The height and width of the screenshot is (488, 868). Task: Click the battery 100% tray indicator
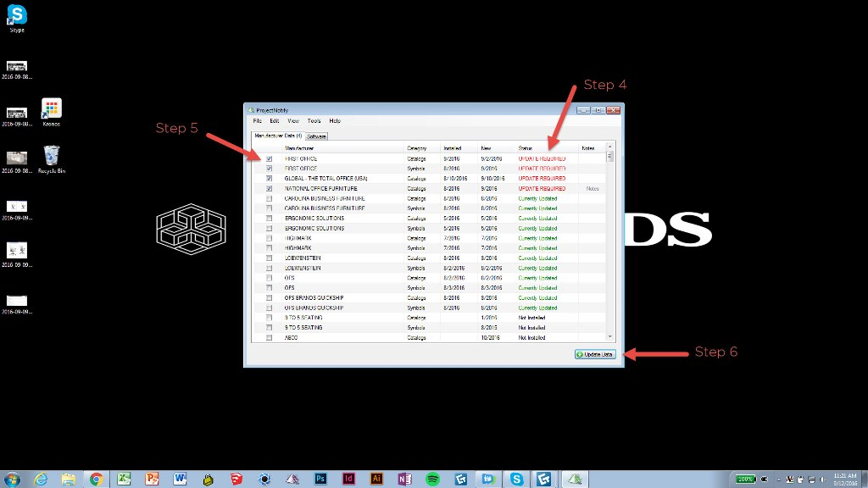point(745,480)
